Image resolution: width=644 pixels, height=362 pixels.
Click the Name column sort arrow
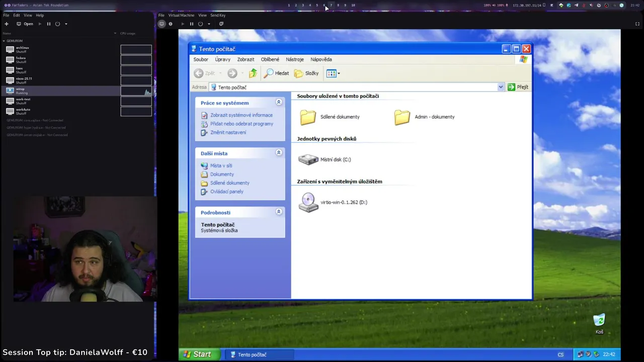tap(115, 33)
